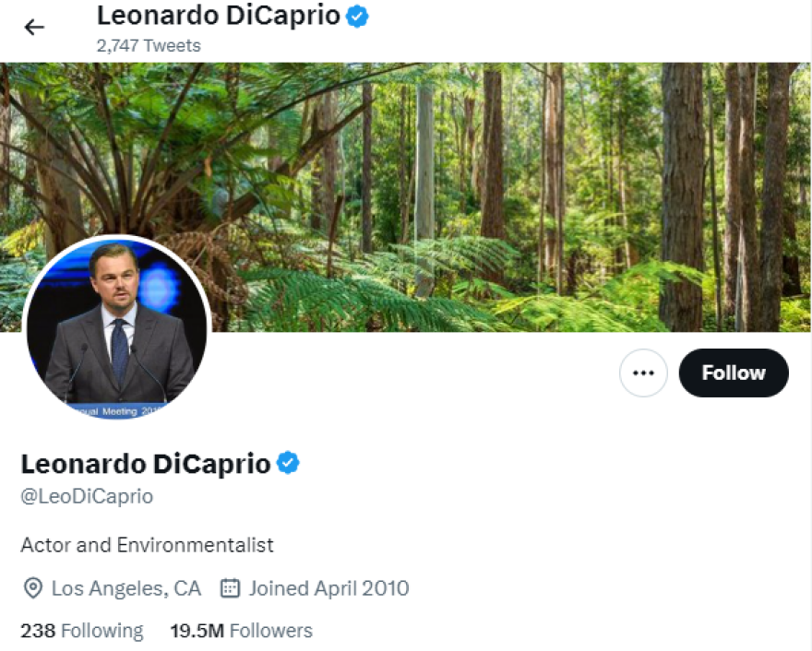Click the header title Leonardo DiCaprio
The image size is (812, 651).
218,16
